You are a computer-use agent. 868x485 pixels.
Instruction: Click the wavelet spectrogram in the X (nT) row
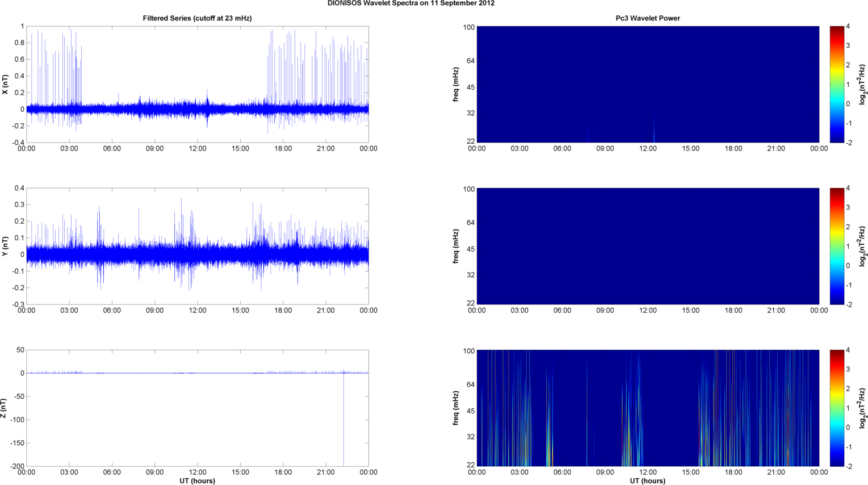648,85
